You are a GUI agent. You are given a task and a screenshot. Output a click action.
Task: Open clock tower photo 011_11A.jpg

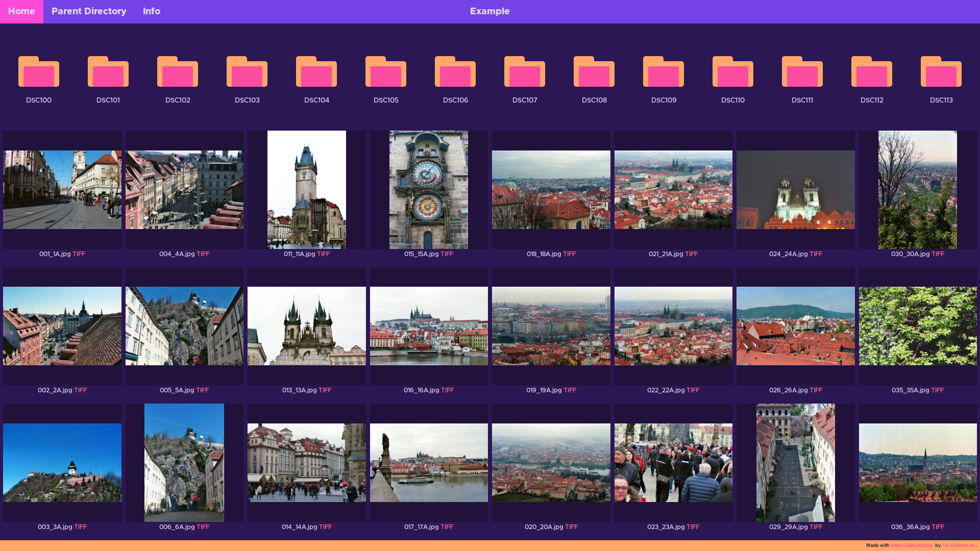coord(307,190)
